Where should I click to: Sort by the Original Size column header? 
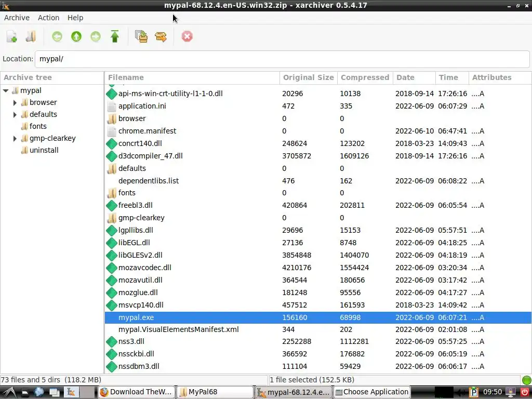click(x=309, y=78)
